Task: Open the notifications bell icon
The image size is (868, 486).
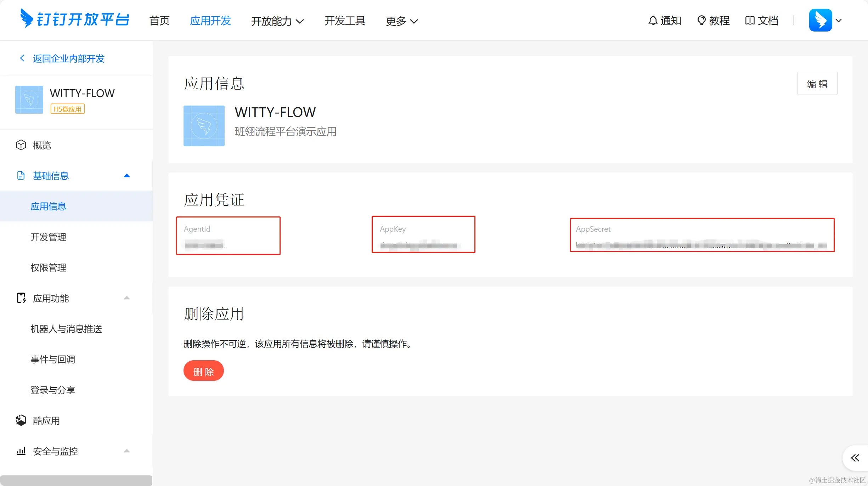Action: pos(653,21)
